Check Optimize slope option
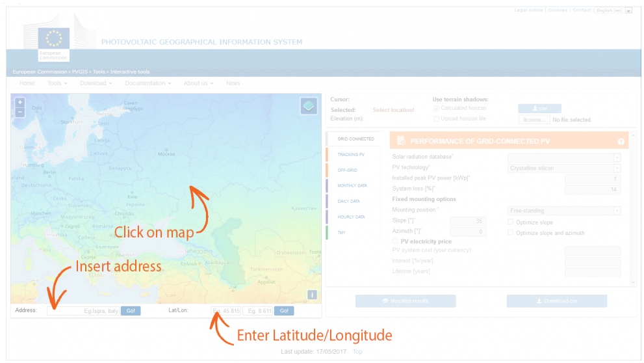This screenshot has width=644, height=363. (511, 222)
